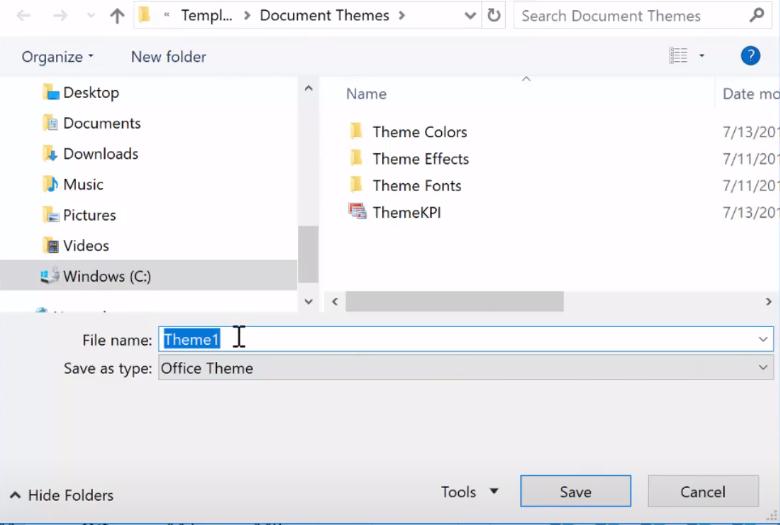Select the Templ... breadcrumb segment

[206, 15]
